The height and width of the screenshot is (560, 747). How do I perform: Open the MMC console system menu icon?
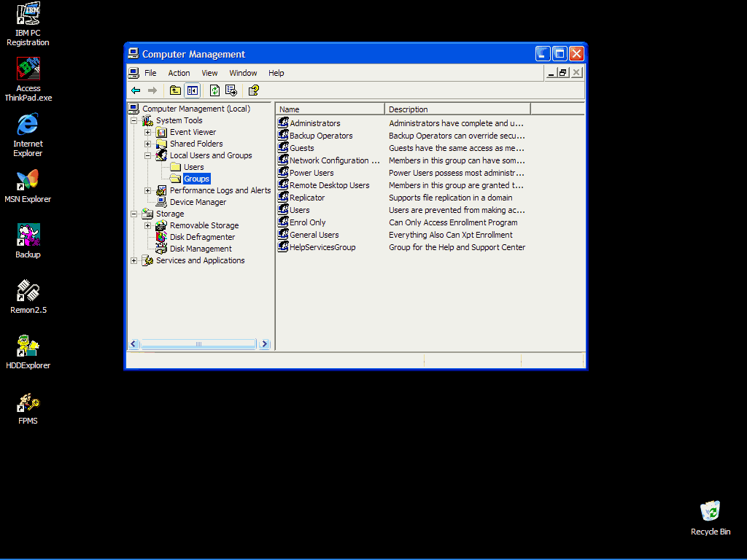134,73
